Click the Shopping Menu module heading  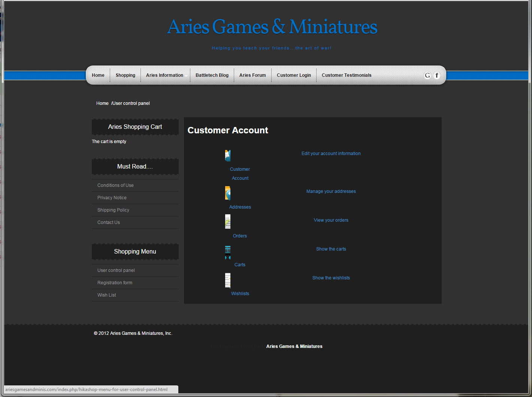pos(135,252)
